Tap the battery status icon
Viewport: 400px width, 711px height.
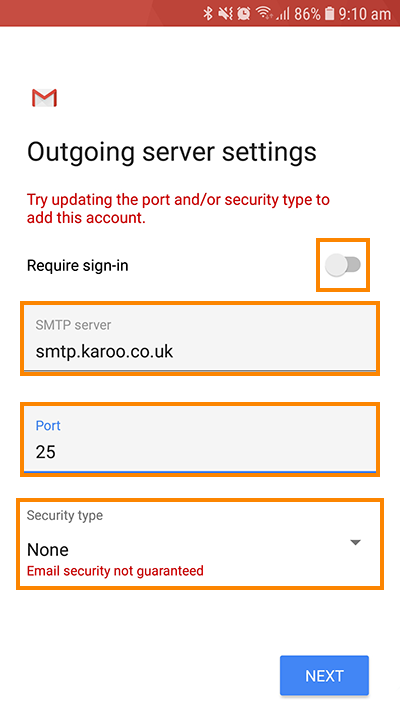330,14
